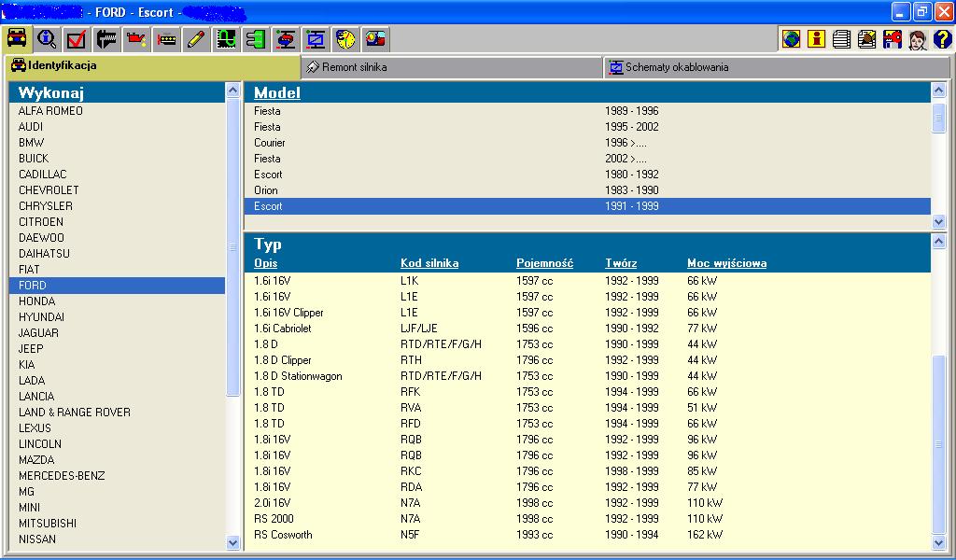Sort types by Opis column header
This screenshot has width=956, height=560.
265,263
